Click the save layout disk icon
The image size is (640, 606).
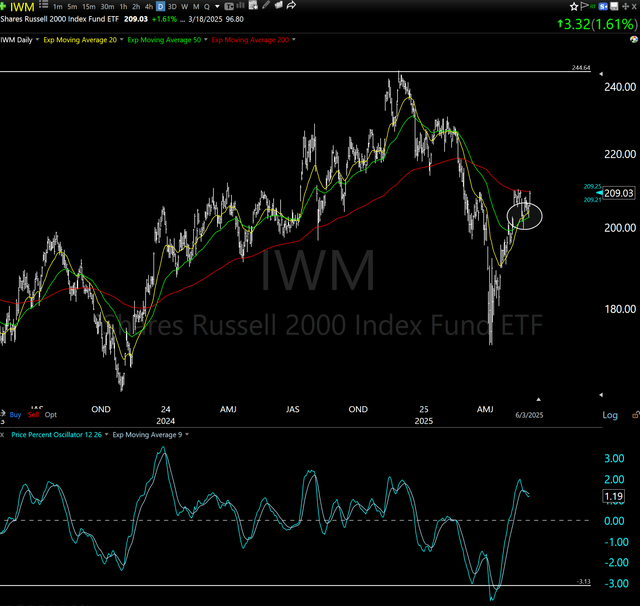(x=614, y=6)
